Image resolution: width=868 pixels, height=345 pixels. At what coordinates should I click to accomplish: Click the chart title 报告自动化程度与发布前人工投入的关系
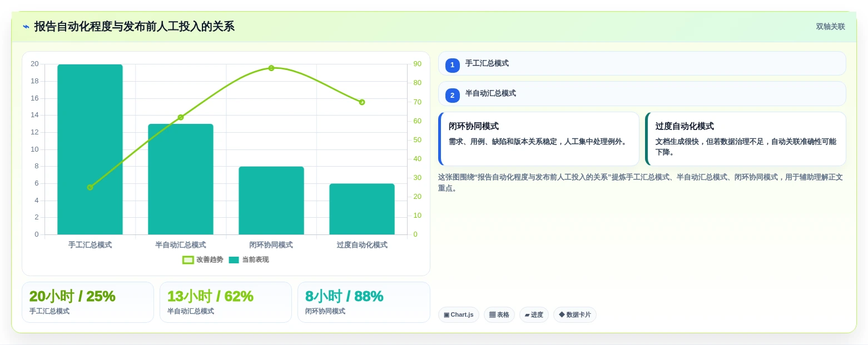point(134,27)
